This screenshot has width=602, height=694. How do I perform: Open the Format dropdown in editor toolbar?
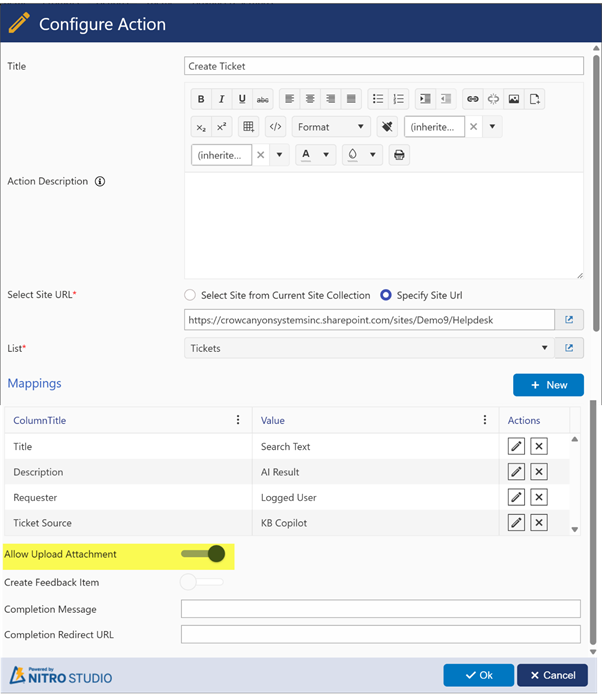331,127
